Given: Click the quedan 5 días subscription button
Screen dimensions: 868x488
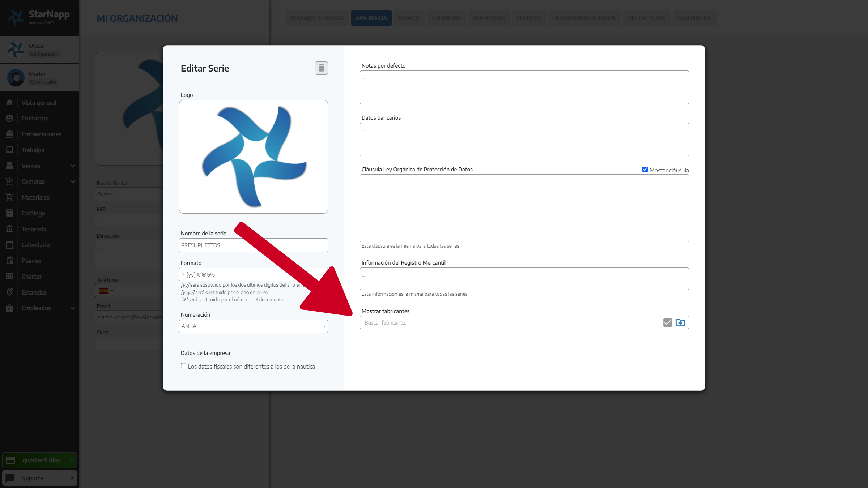Looking at the screenshot, I should tap(40, 460).
